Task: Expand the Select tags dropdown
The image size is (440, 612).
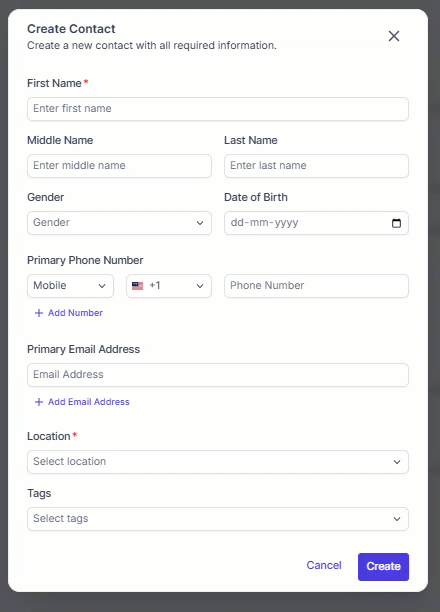Action: (218, 519)
